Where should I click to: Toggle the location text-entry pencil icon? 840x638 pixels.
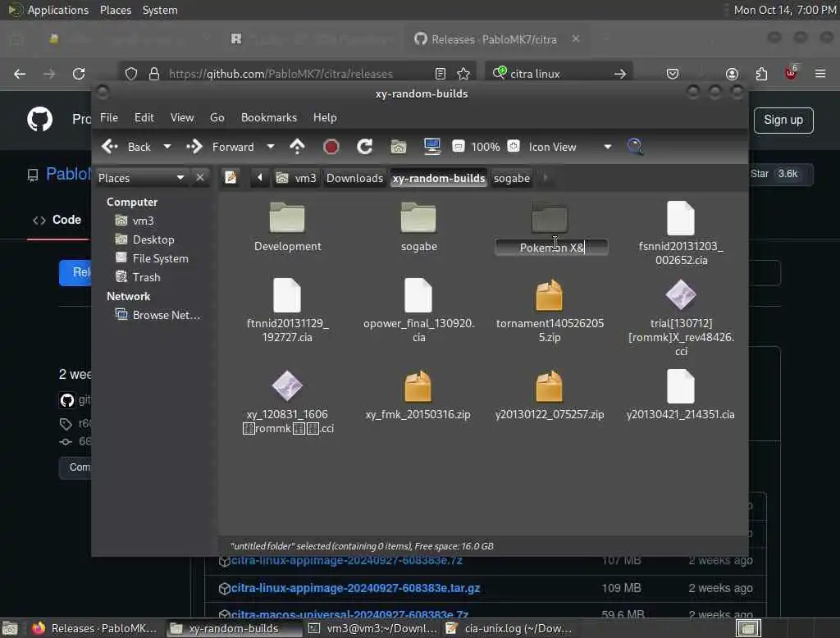(x=231, y=177)
